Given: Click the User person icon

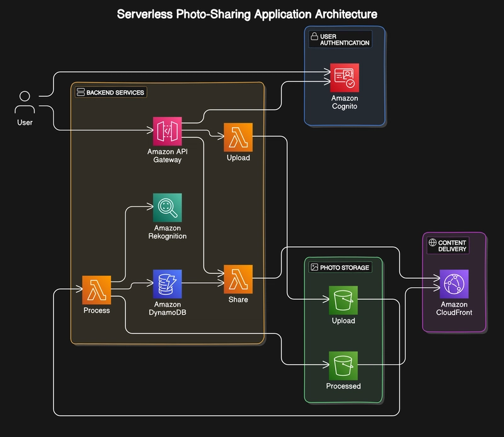Looking at the screenshot, I should [25, 102].
